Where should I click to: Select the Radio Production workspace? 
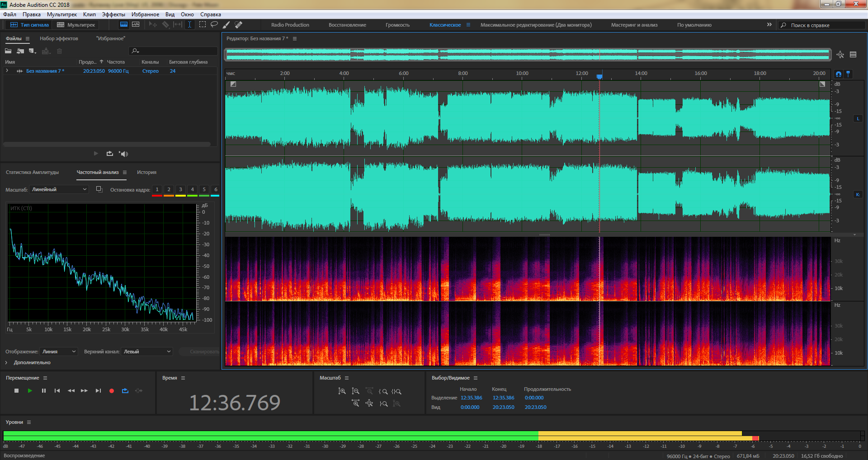coord(290,25)
